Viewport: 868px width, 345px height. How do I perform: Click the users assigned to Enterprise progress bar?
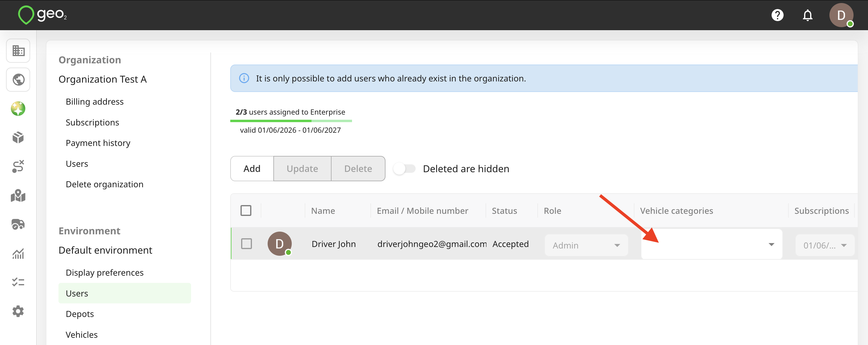pyautogui.click(x=291, y=121)
